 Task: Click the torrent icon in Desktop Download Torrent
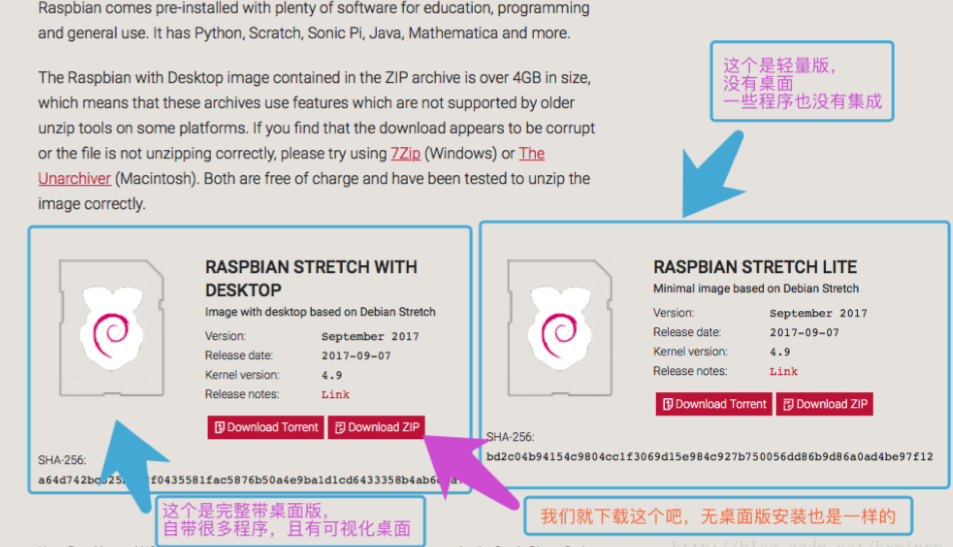219,427
